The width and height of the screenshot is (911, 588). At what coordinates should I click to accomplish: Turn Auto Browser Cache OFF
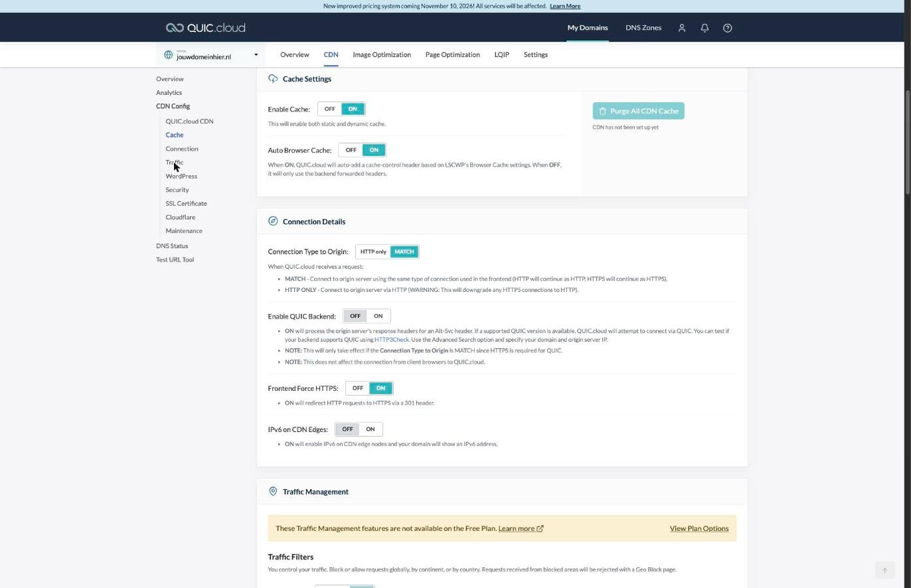pyautogui.click(x=351, y=150)
